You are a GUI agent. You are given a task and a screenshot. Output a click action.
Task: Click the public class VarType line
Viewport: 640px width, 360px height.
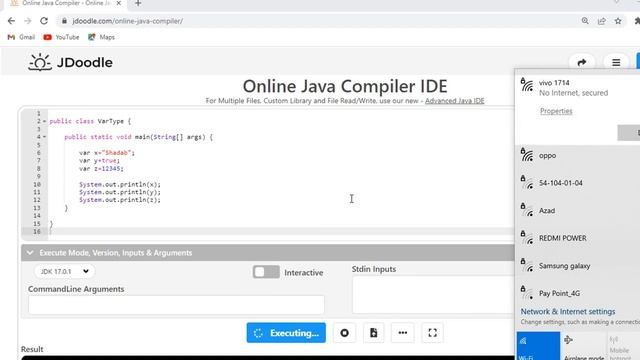pos(90,121)
